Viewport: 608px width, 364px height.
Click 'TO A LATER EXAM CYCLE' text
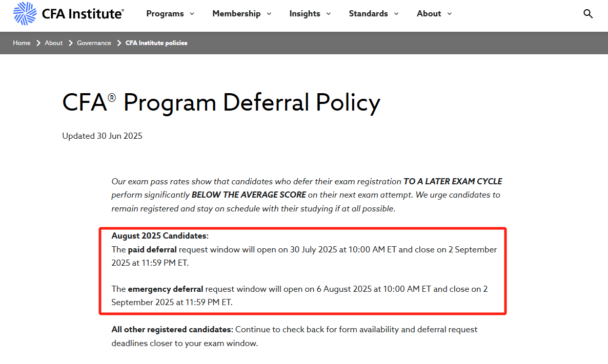point(453,182)
